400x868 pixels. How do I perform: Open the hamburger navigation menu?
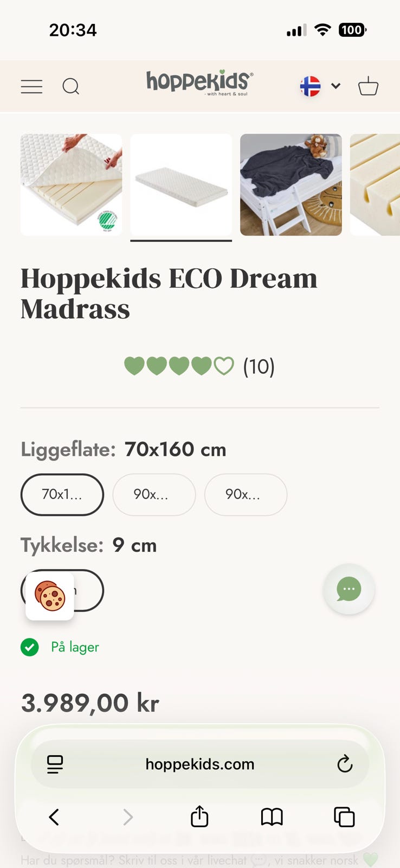pyautogui.click(x=31, y=86)
